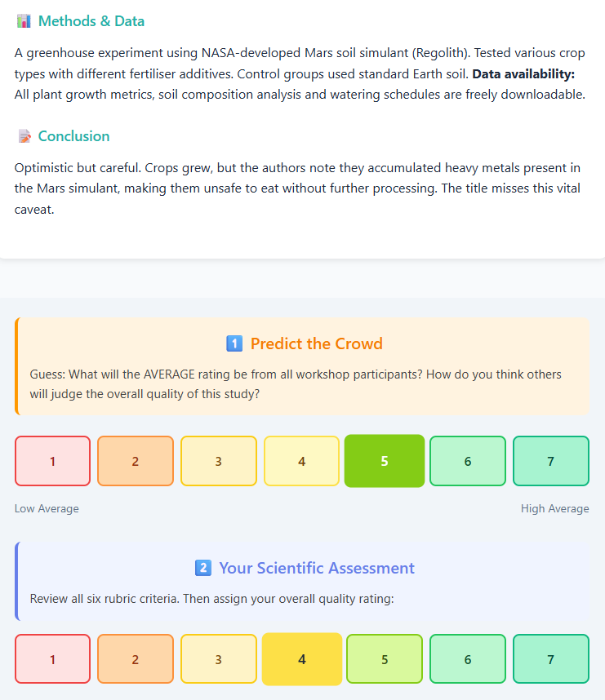Choose rating 6 in Your Scientific Assessment
Image resolution: width=605 pixels, height=700 pixels.
click(468, 658)
